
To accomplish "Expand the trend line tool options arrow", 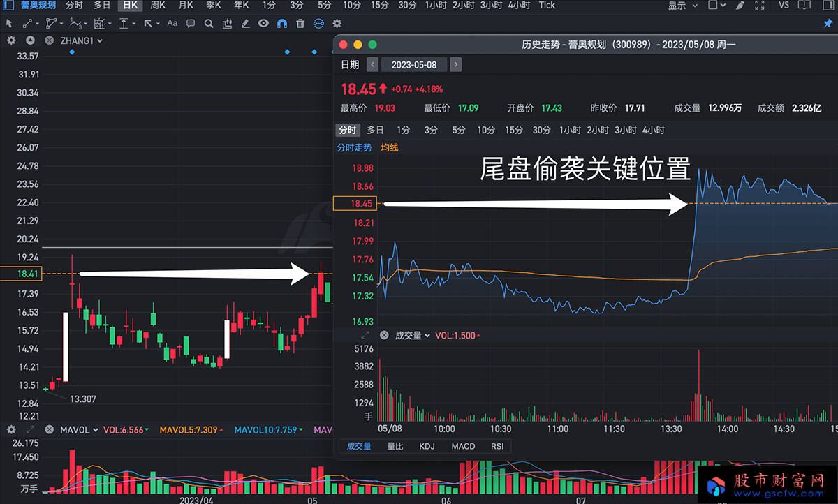I will click(x=38, y=23).
